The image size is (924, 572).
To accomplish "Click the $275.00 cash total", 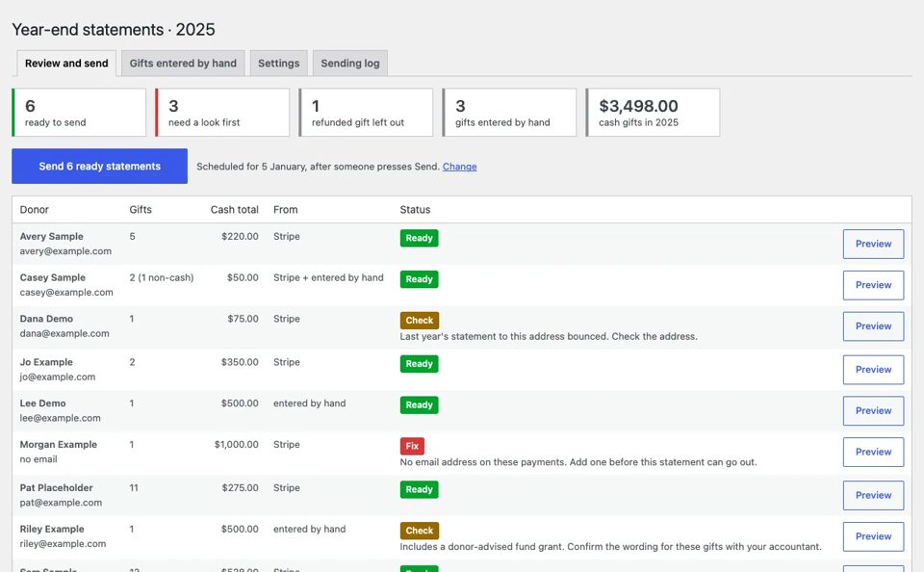I will click(x=240, y=487).
